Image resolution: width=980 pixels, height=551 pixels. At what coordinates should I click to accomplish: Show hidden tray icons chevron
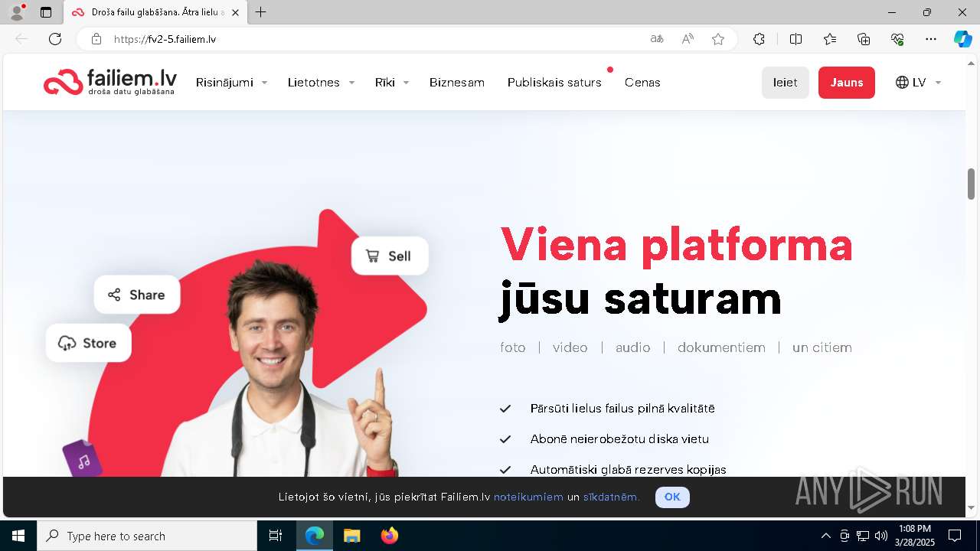[x=825, y=536]
